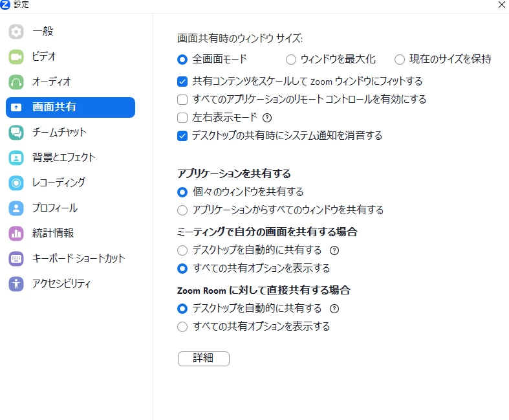This screenshot has width=509, height=420.
Task: Uncheck デスクトップの共有時にシステム通知を消音する
Action: pos(182,135)
